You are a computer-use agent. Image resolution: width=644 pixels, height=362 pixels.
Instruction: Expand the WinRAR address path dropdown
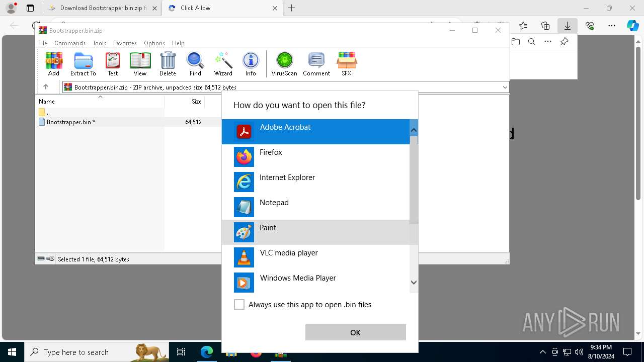click(505, 87)
